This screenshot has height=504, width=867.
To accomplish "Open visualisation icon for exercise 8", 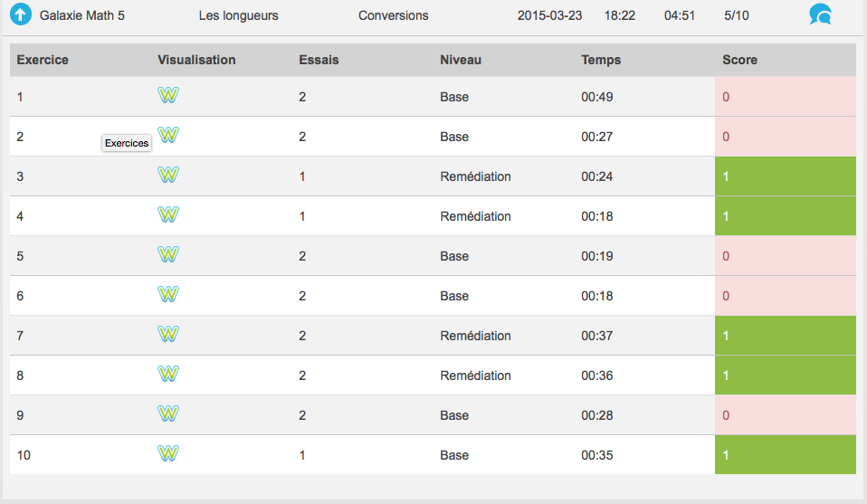I will pos(168,374).
